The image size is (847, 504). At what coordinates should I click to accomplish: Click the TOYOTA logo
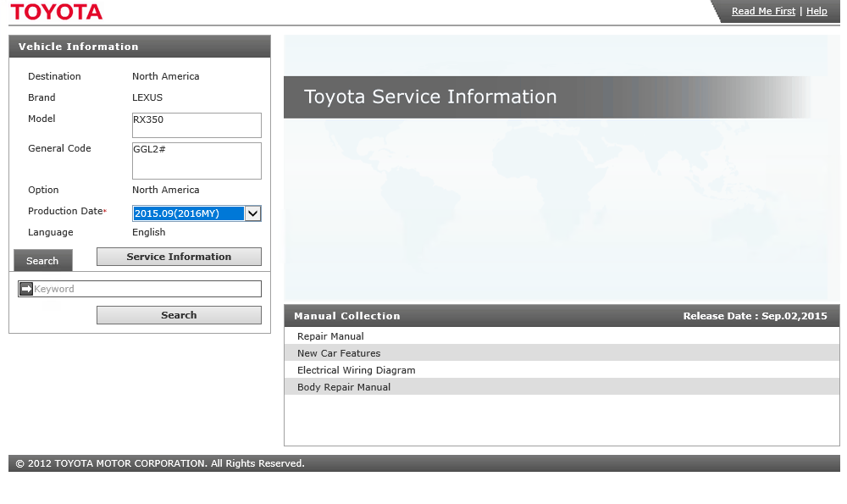coord(56,12)
